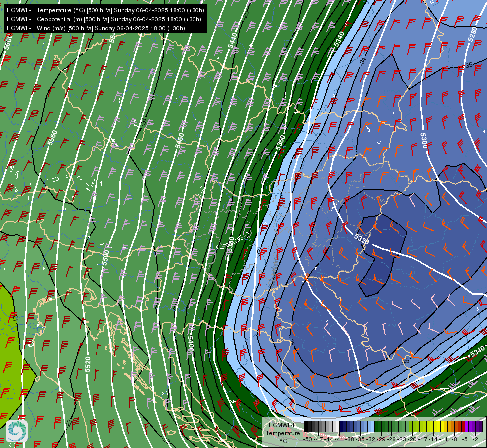
Task: Click the 5460 geopotential contour label
Action: [179, 140]
